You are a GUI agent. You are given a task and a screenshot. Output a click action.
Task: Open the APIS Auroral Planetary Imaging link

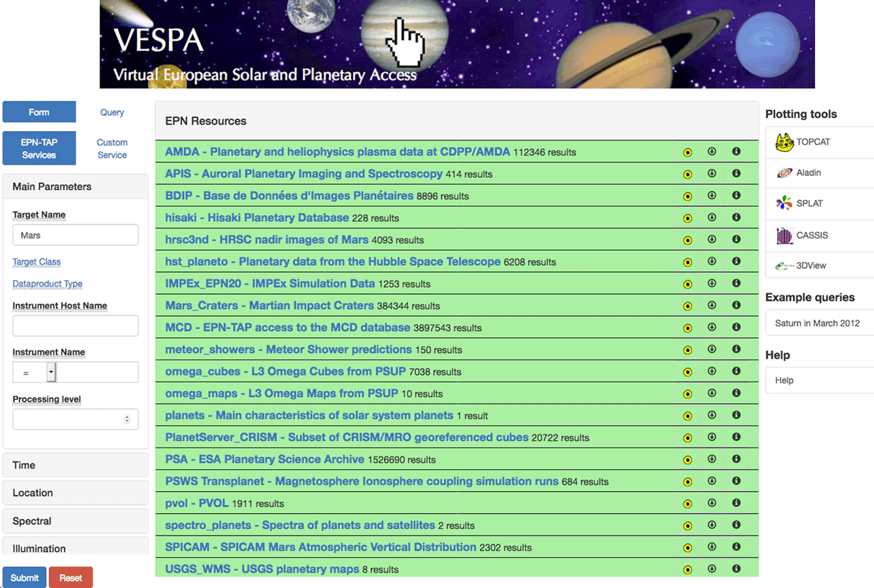(304, 174)
